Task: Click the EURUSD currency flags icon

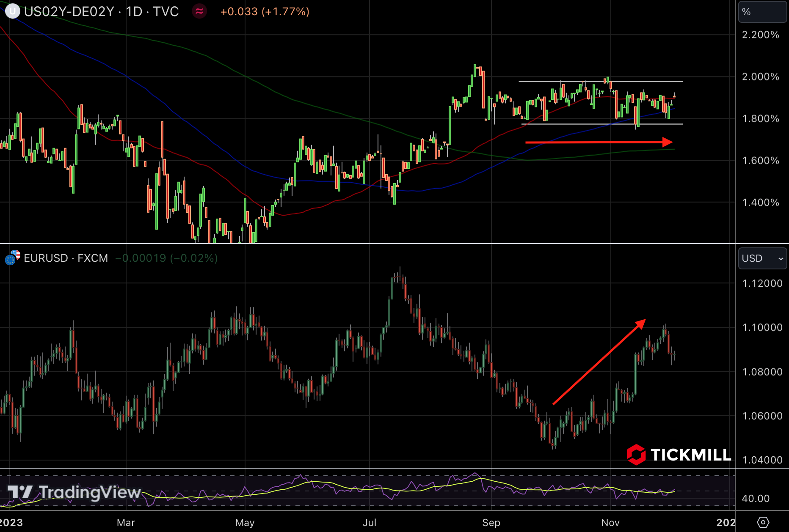Action: coord(12,258)
